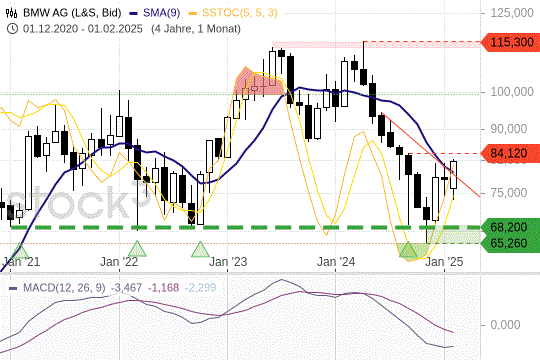Click the green triangle marker near Jan '22
The width and height of the screenshot is (540, 360).
pyautogui.click(x=137, y=249)
